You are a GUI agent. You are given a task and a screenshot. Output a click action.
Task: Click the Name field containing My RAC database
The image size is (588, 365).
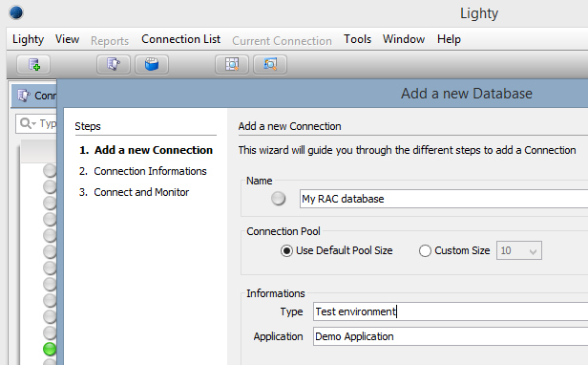(x=444, y=199)
